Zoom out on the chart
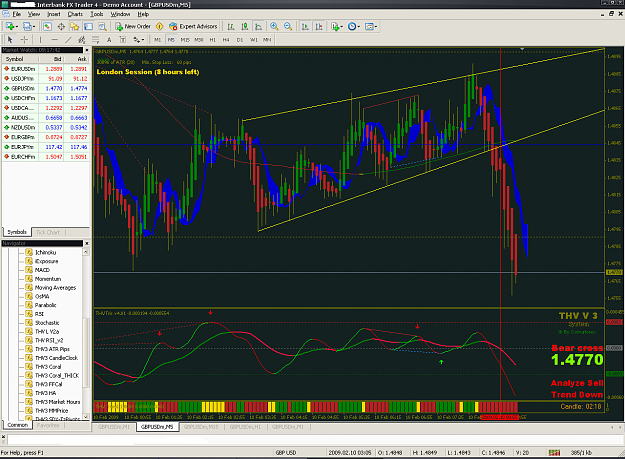This screenshot has height=459, width=625. 288,27
